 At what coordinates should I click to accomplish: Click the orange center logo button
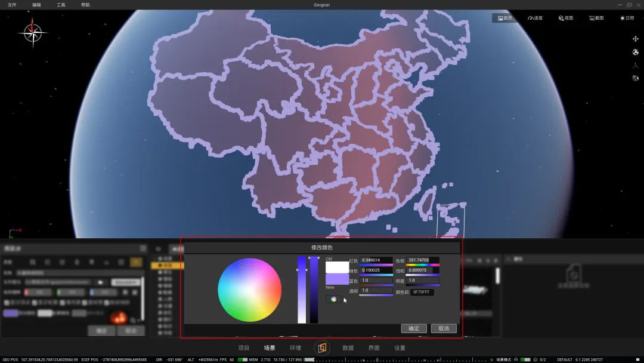(x=322, y=348)
